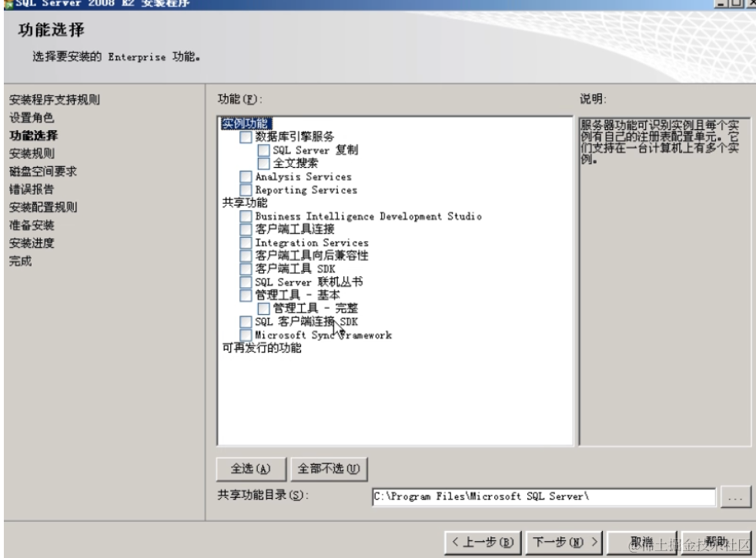Tick 客户端工具向后兼容性 checkbox
Viewport: 756px width, 558px height.
246,256
